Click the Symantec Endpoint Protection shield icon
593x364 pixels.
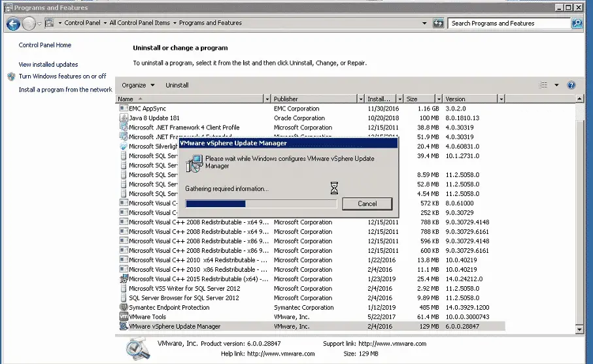click(x=124, y=307)
